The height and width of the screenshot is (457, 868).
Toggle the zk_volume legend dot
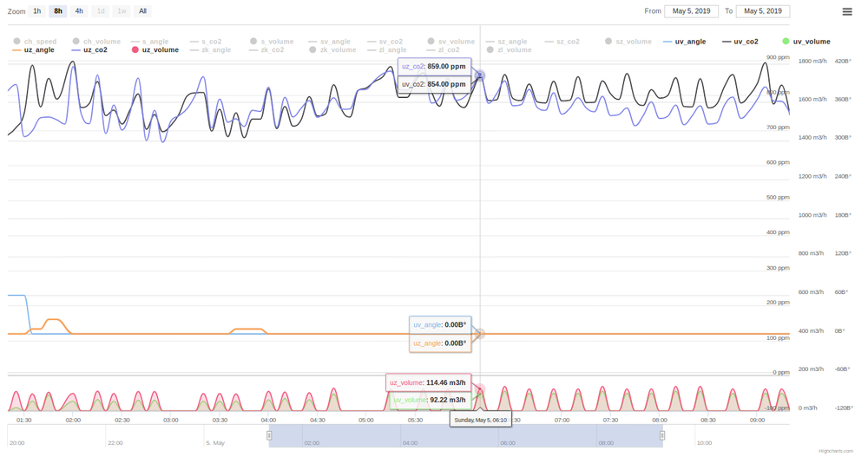312,49
